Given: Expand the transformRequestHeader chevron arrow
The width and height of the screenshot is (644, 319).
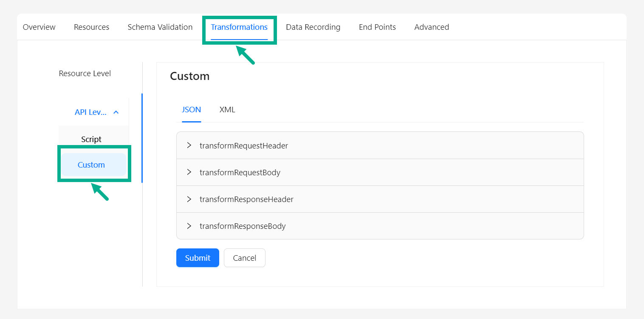Looking at the screenshot, I should [x=189, y=145].
